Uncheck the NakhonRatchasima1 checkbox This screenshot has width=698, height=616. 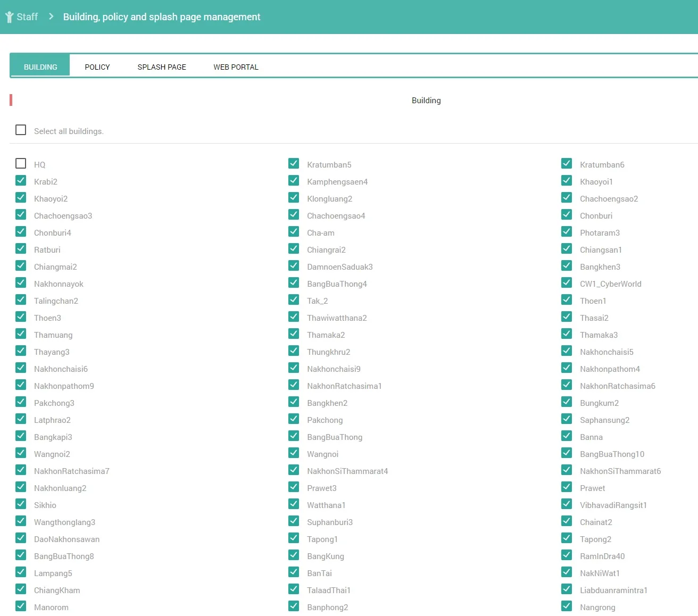294,385
